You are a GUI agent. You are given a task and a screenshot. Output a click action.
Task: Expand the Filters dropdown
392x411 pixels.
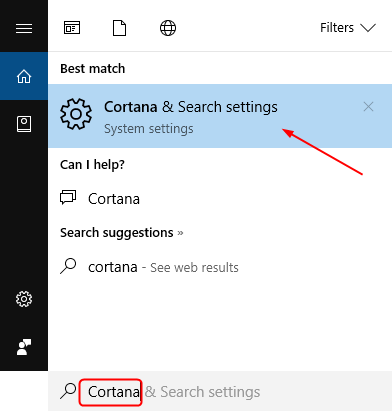coord(348,28)
